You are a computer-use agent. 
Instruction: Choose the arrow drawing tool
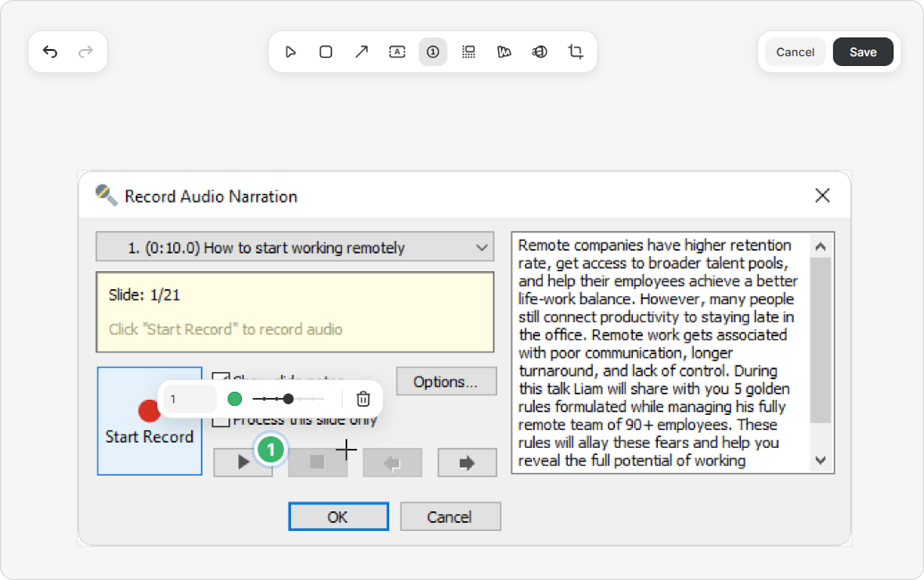pos(362,52)
